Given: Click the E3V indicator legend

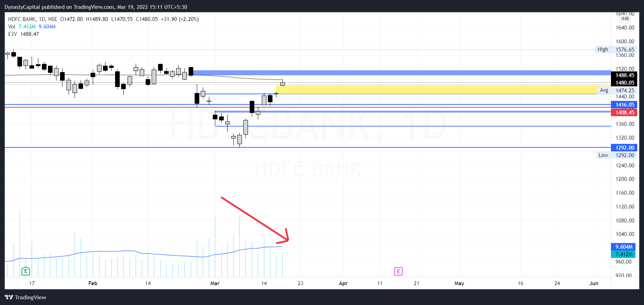Looking at the screenshot, I should point(23,34).
